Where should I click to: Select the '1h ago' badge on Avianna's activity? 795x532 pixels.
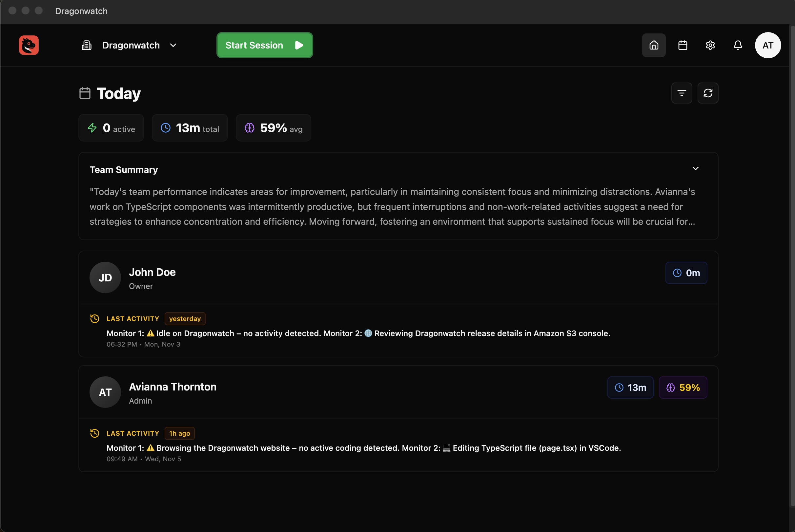click(179, 433)
